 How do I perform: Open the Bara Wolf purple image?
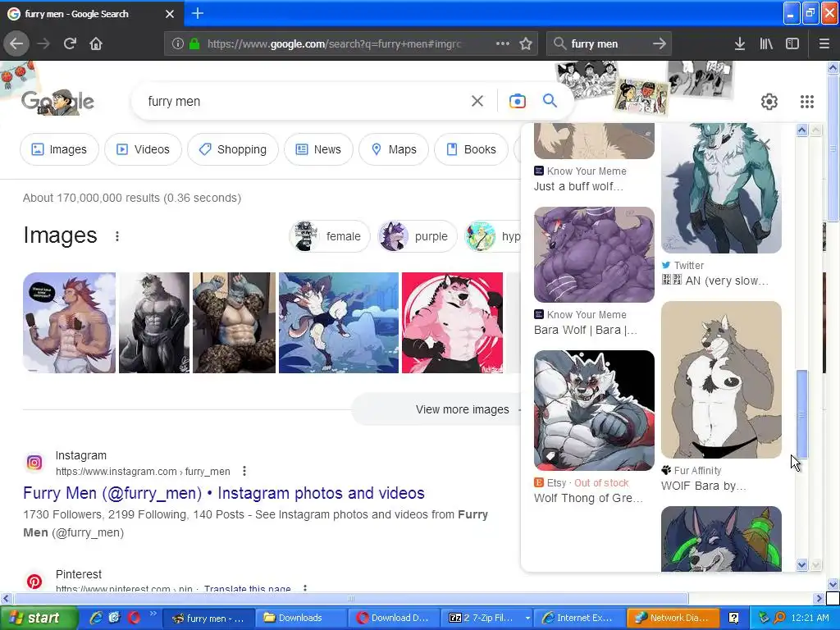pyautogui.click(x=594, y=254)
